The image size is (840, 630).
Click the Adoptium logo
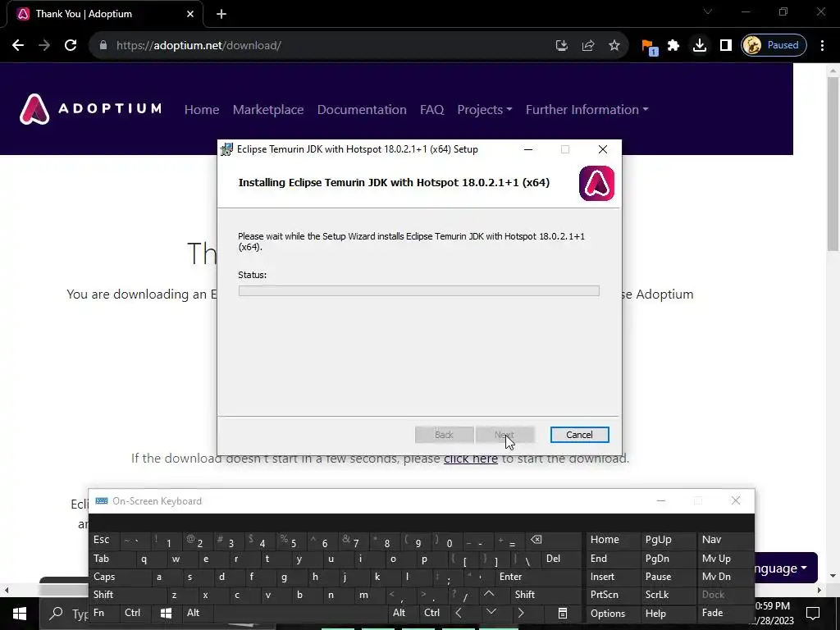point(90,109)
